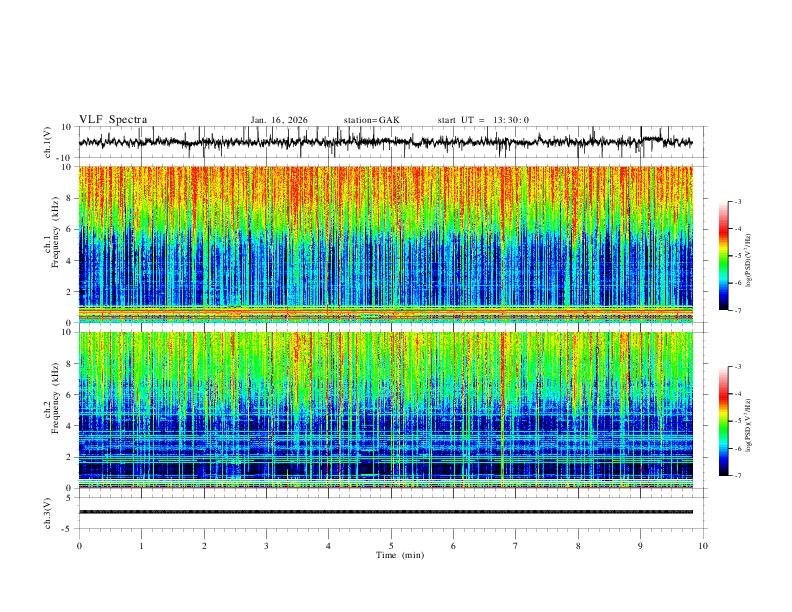Click the 'ch.3(V)' axis label
This screenshot has width=792, height=612.
49,513
